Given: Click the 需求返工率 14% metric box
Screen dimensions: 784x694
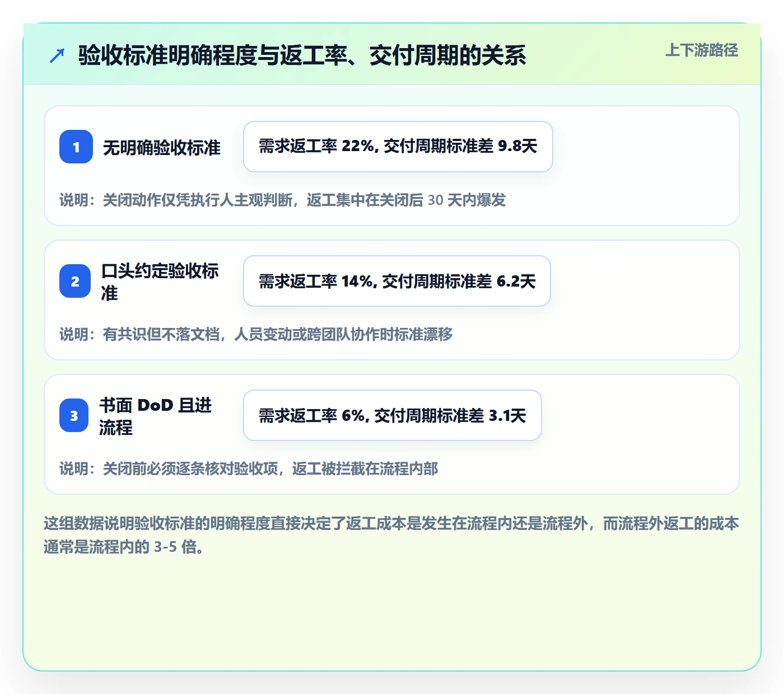Looking at the screenshot, I should (397, 281).
